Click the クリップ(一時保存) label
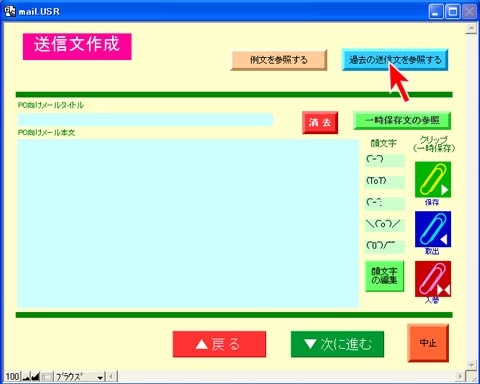 (434, 144)
